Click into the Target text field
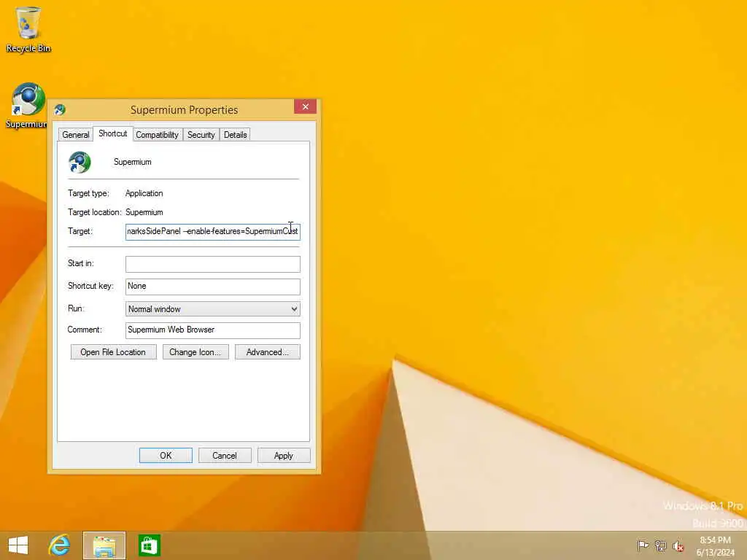Image resolution: width=747 pixels, height=560 pixels. (212, 231)
